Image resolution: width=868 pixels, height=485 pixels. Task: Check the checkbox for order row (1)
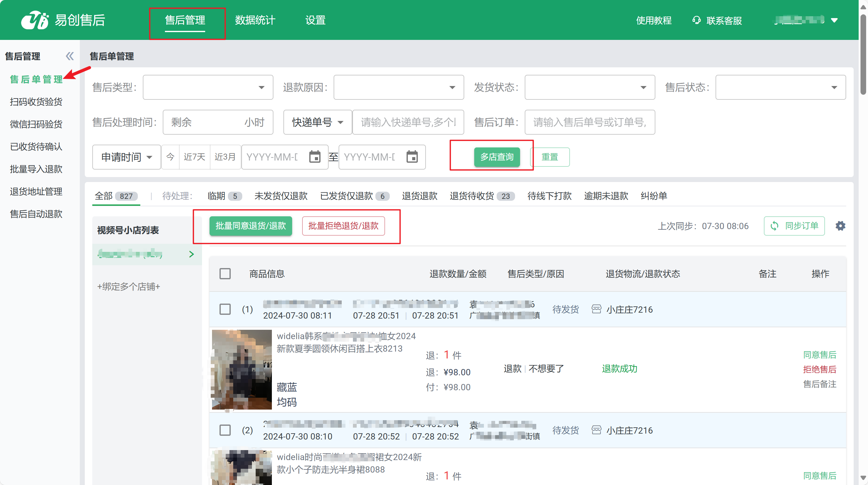tap(225, 309)
